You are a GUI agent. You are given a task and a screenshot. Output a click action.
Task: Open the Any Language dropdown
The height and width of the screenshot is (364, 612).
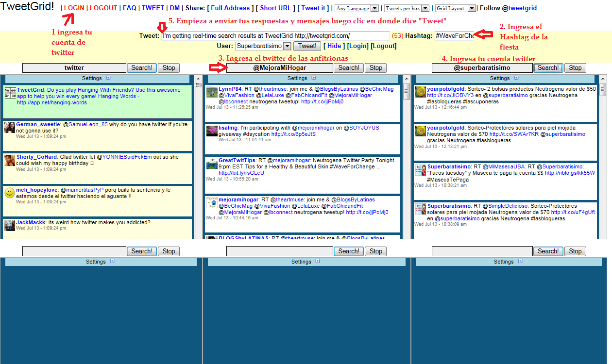357,8
